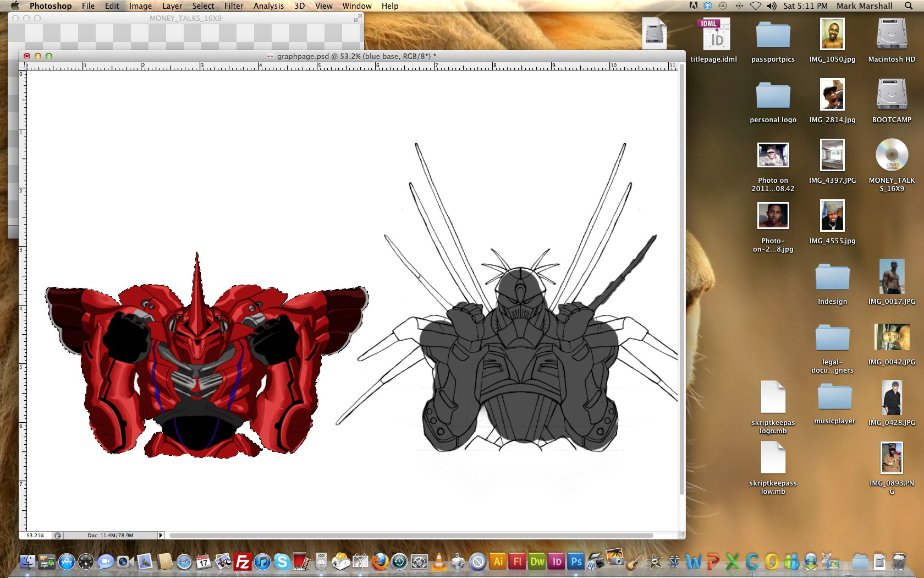Open Finder from the dock
924x578 pixels.
pos(28,561)
